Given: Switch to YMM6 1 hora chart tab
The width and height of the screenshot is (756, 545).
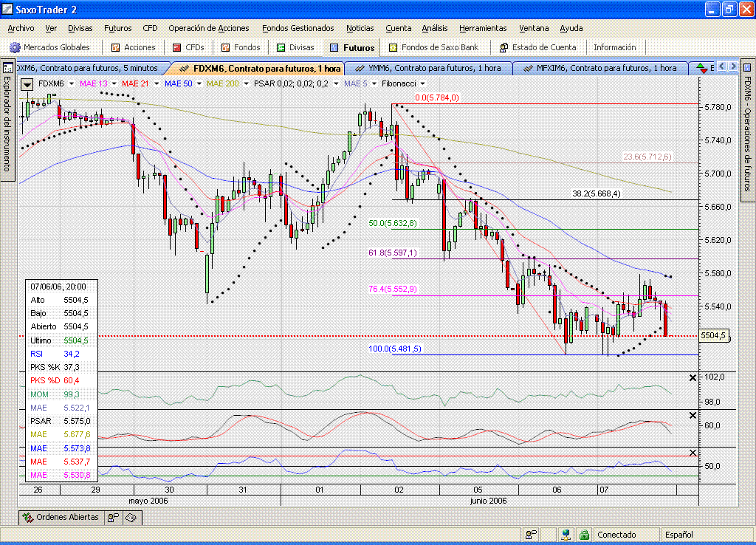Looking at the screenshot, I should coord(428,68).
